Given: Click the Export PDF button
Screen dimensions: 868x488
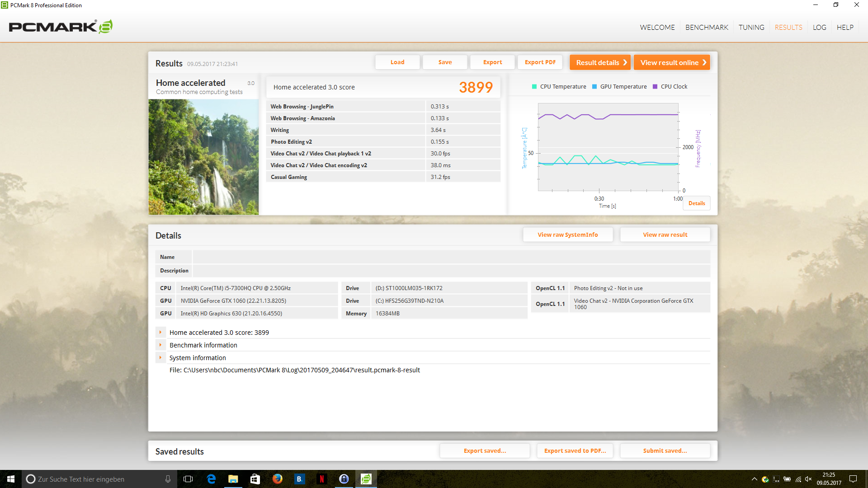Looking at the screenshot, I should pyautogui.click(x=540, y=62).
